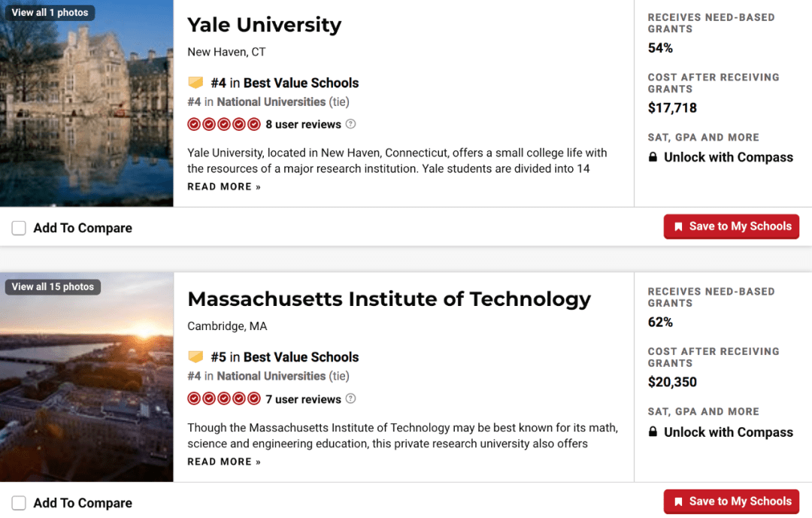This screenshot has width=812, height=518.
Task: Click Yale's five-circle rating icons
Action: tap(224, 124)
